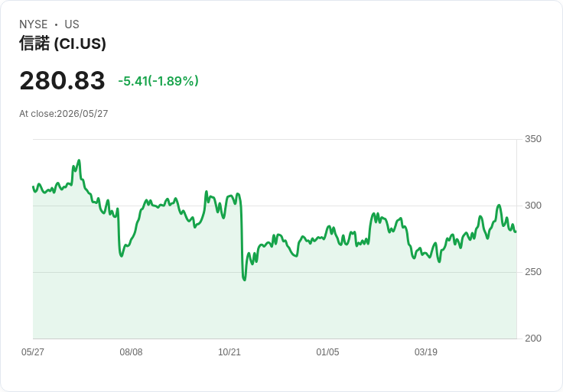The height and width of the screenshot is (392, 563).
Task: Click the 08/08 date axis label
Action: (x=131, y=352)
